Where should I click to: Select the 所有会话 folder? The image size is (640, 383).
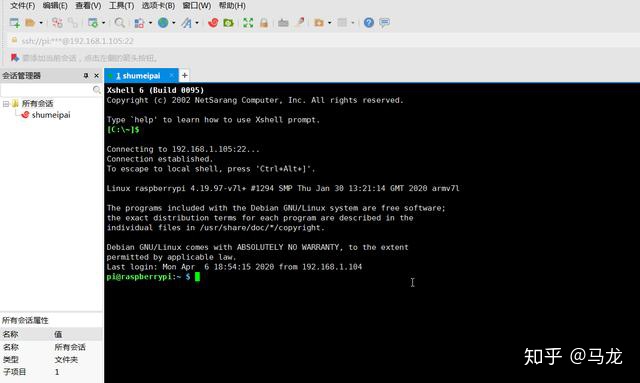[x=37, y=104]
